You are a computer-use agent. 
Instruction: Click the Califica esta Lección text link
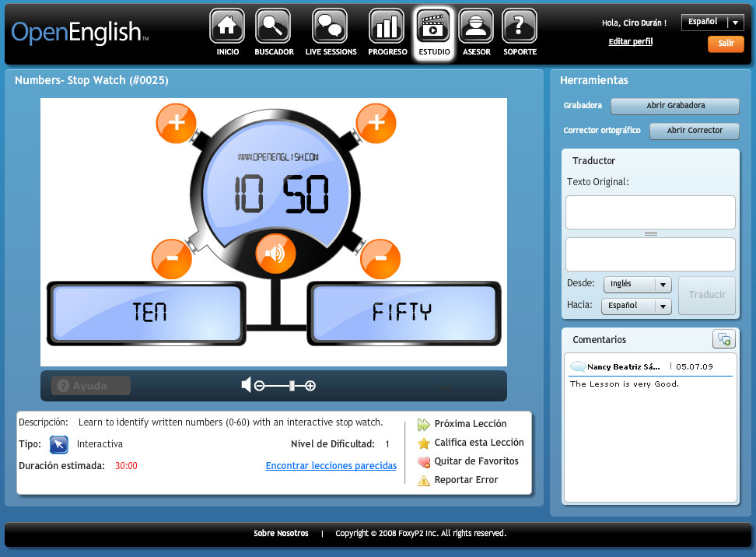click(x=479, y=443)
